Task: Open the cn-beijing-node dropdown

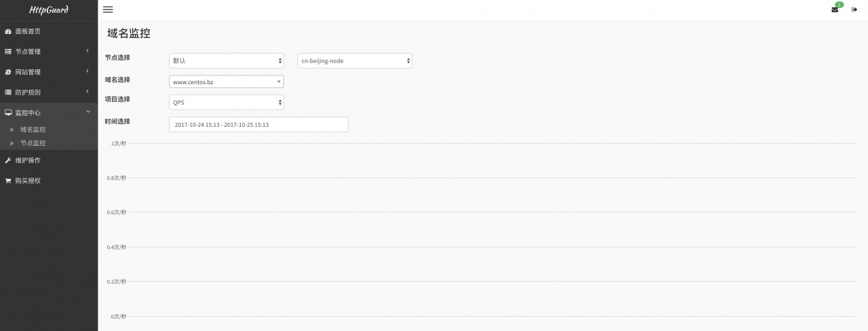Action: pyautogui.click(x=355, y=60)
